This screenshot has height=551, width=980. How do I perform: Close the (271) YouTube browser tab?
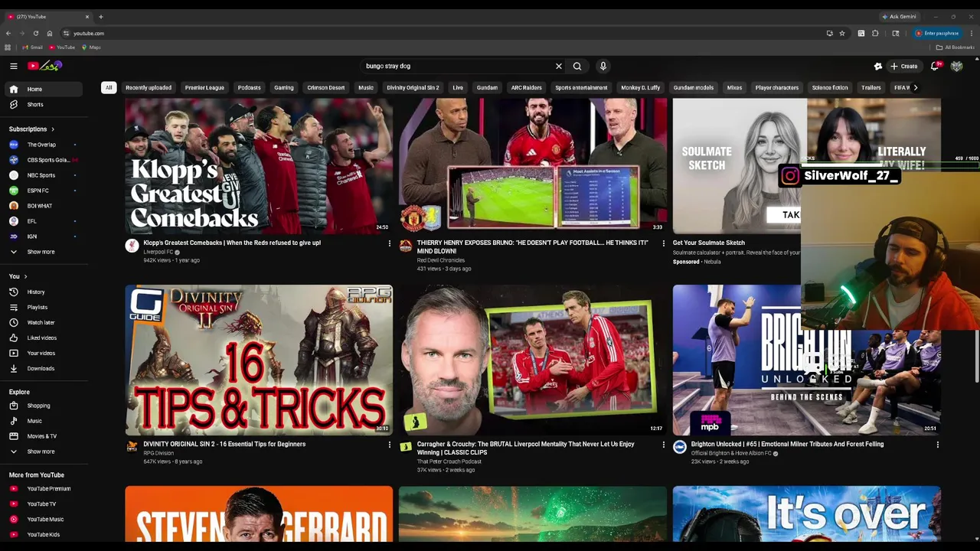pos(87,17)
